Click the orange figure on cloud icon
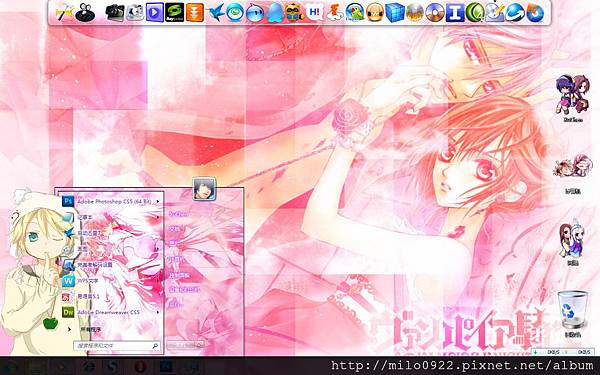600x375 pixels. (x=335, y=13)
